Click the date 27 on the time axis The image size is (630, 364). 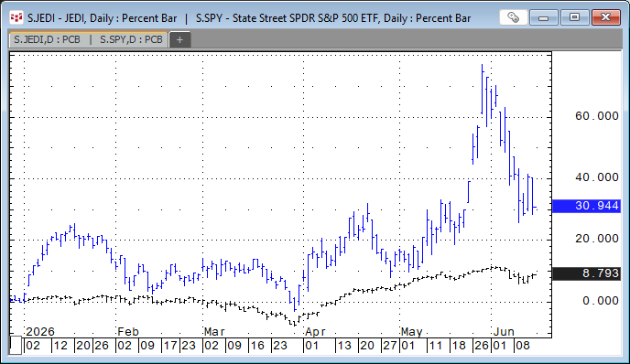[390, 346]
